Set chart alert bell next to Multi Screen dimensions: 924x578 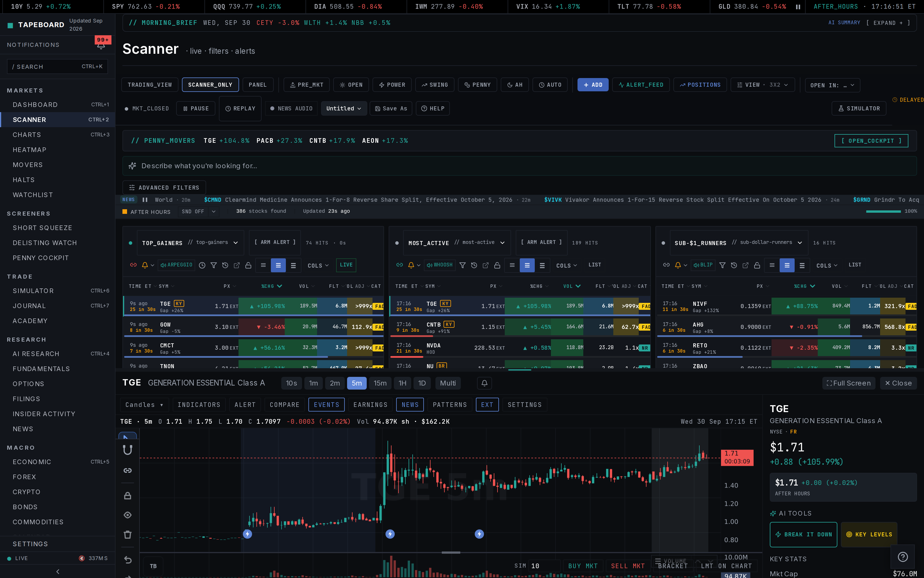(484, 383)
